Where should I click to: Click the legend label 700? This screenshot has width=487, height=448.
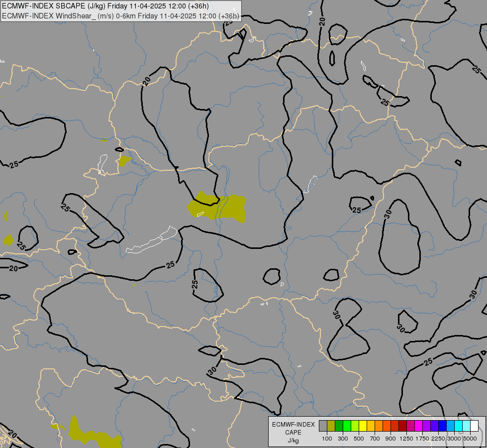click(x=375, y=439)
